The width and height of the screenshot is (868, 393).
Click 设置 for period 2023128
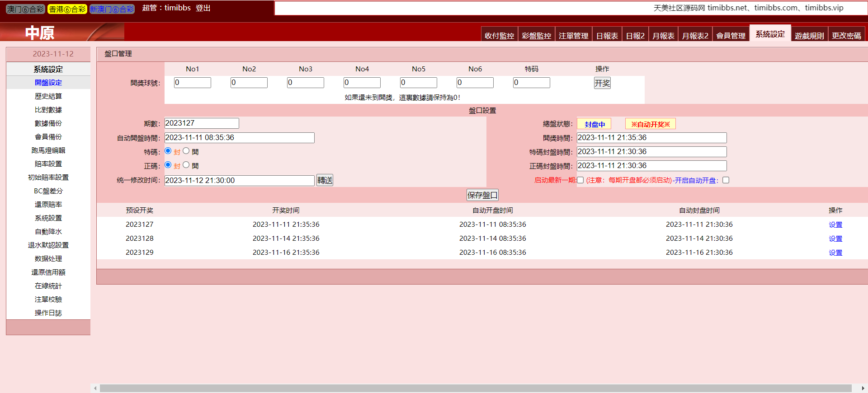coord(835,239)
